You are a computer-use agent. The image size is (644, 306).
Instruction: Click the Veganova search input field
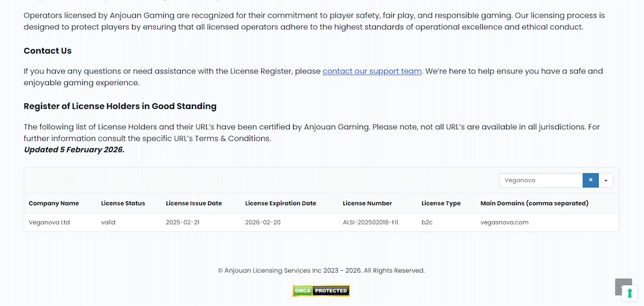pos(541,180)
